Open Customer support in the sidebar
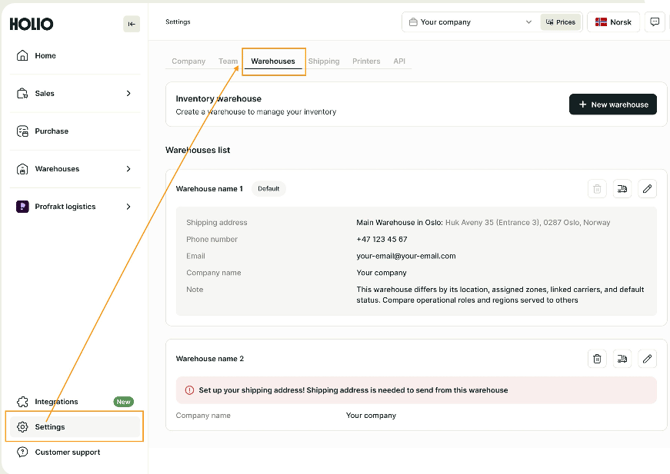The width and height of the screenshot is (670, 474). click(67, 452)
